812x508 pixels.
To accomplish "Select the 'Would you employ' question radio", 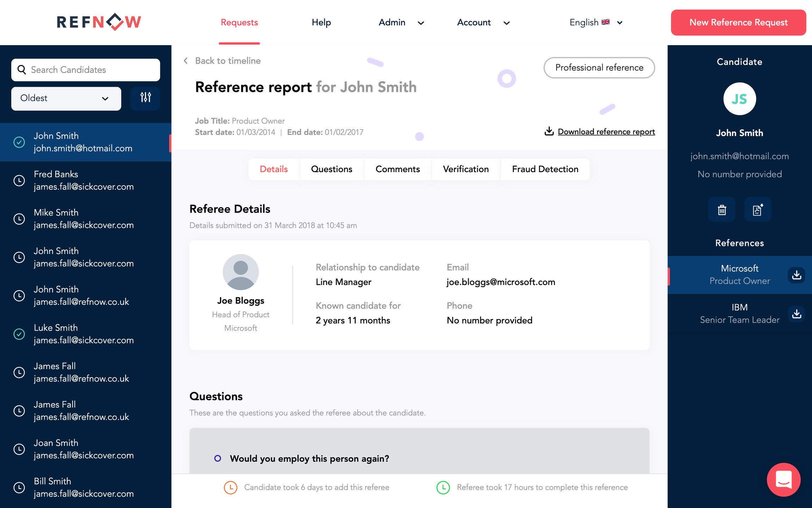I will [x=218, y=458].
